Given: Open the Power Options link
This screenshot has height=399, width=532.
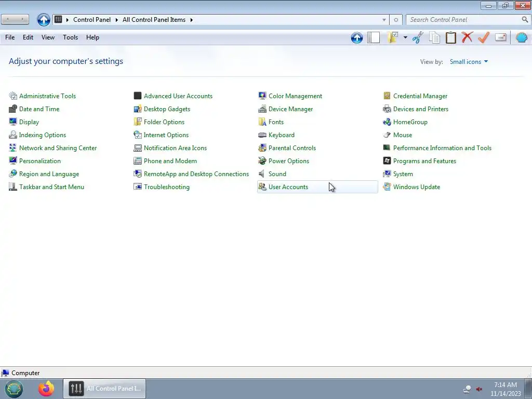Looking at the screenshot, I should point(289,161).
